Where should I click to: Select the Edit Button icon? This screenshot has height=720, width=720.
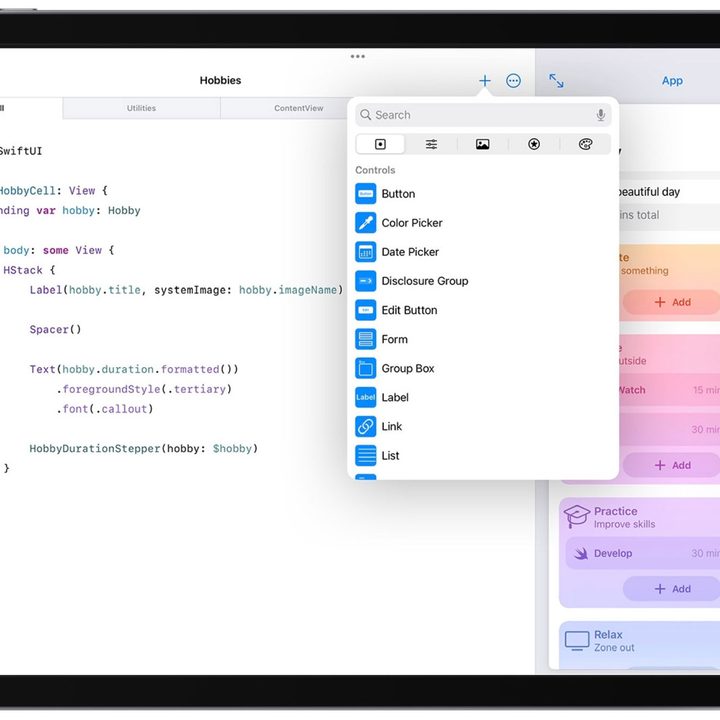tap(366, 310)
